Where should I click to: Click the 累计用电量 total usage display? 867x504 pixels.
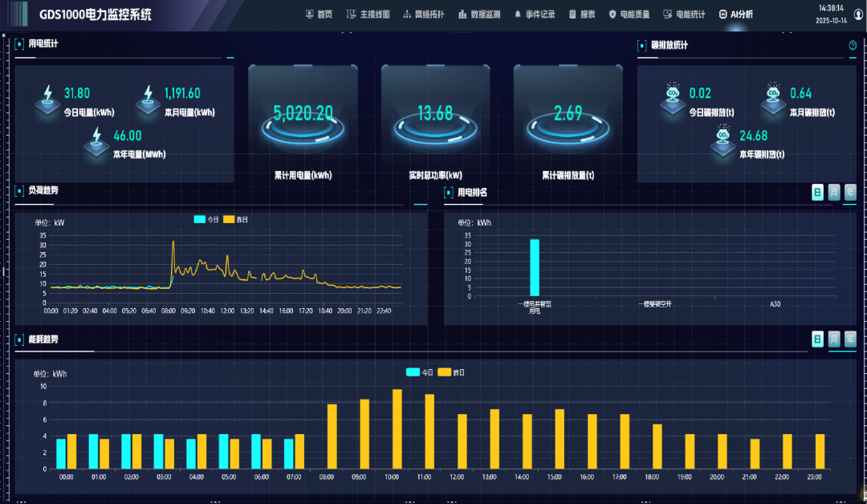[x=303, y=115]
